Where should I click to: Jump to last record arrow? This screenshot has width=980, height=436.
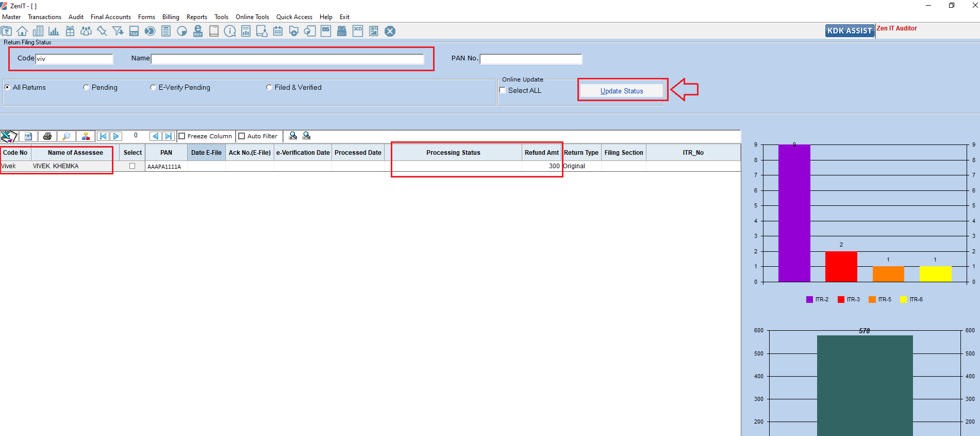(169, 136)
